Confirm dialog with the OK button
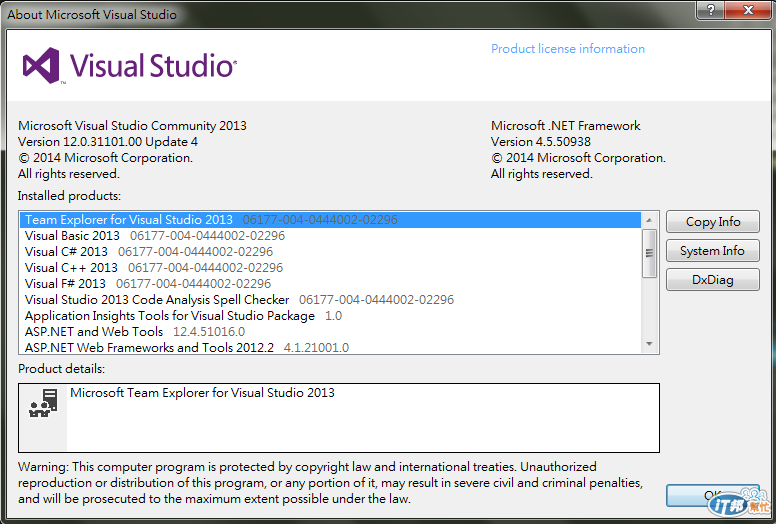 pos(713,495)
